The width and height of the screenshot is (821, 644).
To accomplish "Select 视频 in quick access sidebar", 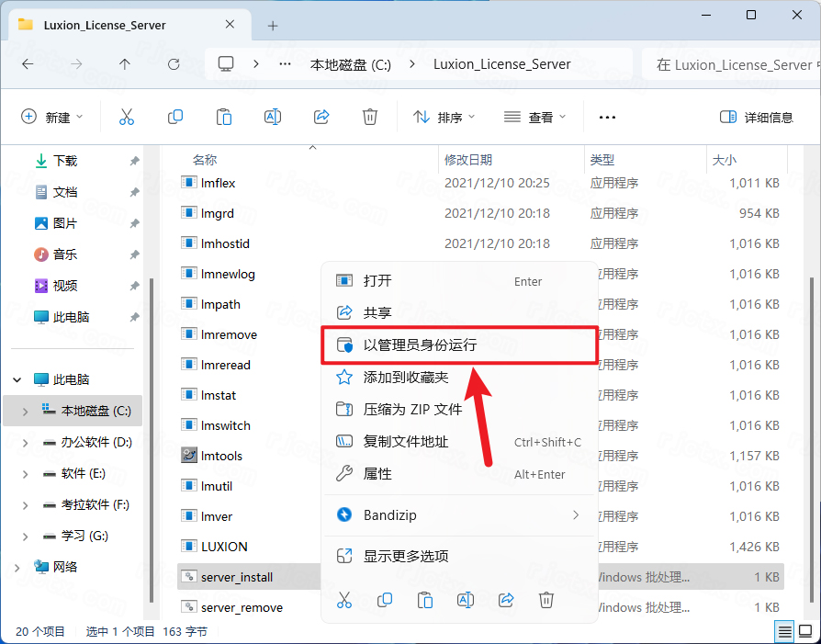I will [65, 286].
